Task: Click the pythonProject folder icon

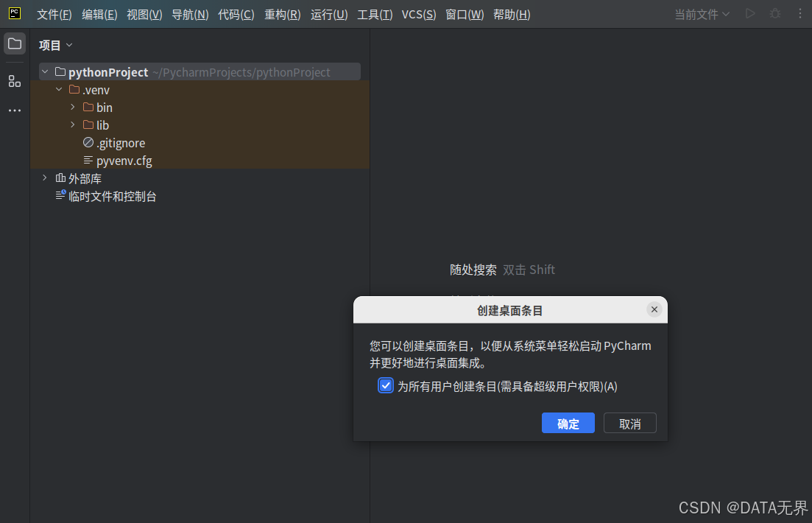Action: click(60, 71)
